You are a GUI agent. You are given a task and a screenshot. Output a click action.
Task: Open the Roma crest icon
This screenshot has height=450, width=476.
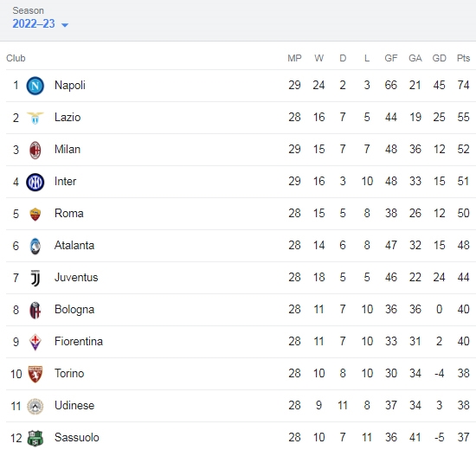coord(35,214)
